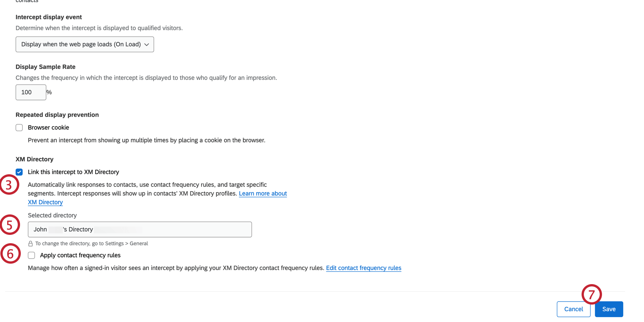Click the Display Sample Rate percentage field
This screenshot has width=644, height=322.
[31, 92]
